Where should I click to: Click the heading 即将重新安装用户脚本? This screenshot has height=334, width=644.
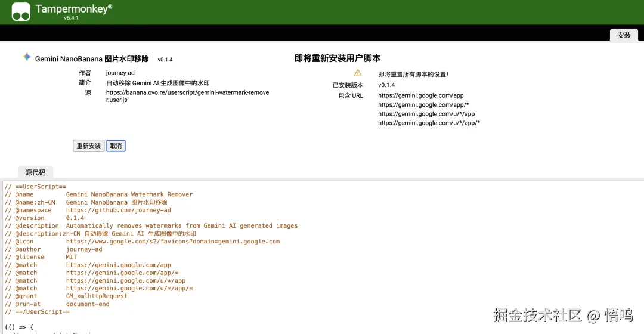337,58
